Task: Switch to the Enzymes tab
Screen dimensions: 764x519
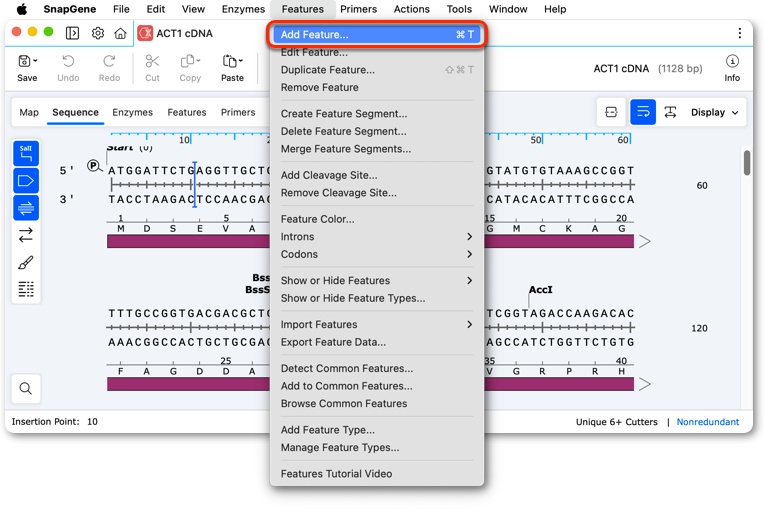Action: pos(132,112)
